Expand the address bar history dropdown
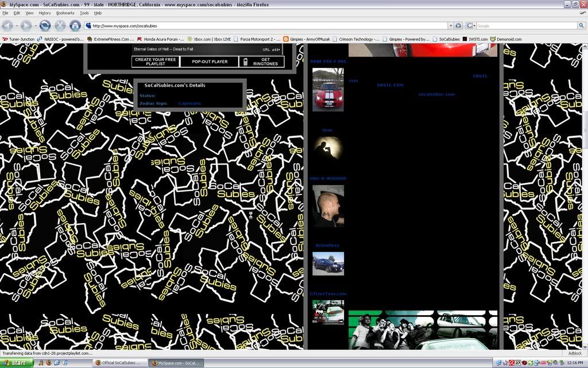This screenshot has width=588, height=368. pyautogui.click(x=450, y=25)
